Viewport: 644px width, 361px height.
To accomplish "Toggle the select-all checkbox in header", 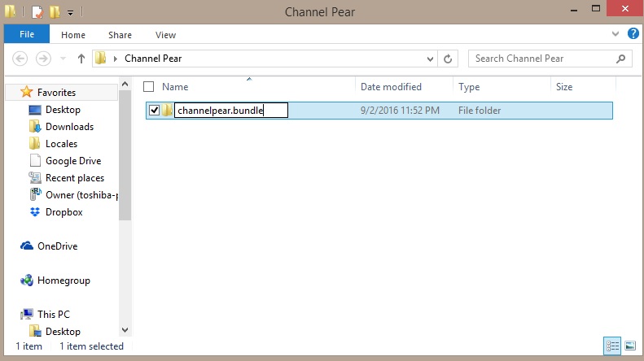I will click(x=149, y=87).
